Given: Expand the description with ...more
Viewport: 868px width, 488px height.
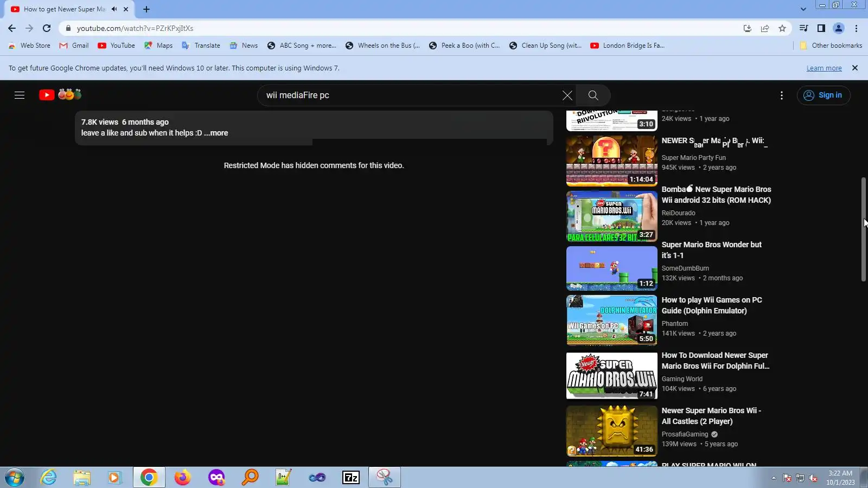Looking at the screenshot, I should coord(216,133).
